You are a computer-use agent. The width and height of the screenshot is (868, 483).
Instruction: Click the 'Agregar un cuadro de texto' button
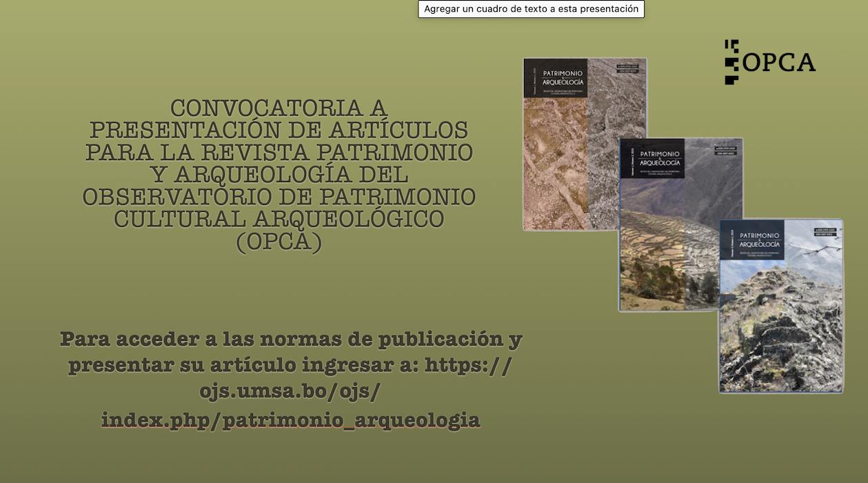pyautogui.click(x=531, y=9)
